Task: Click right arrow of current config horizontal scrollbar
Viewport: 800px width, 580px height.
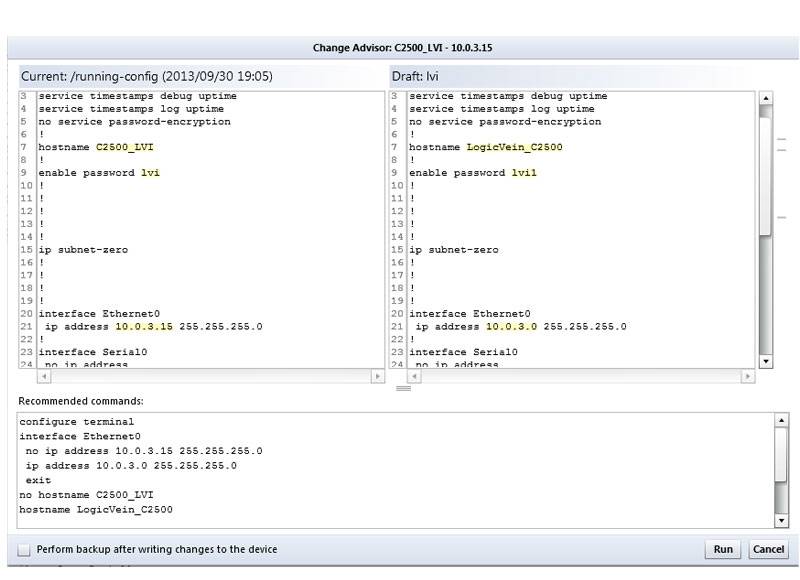Action: (377, 377)
